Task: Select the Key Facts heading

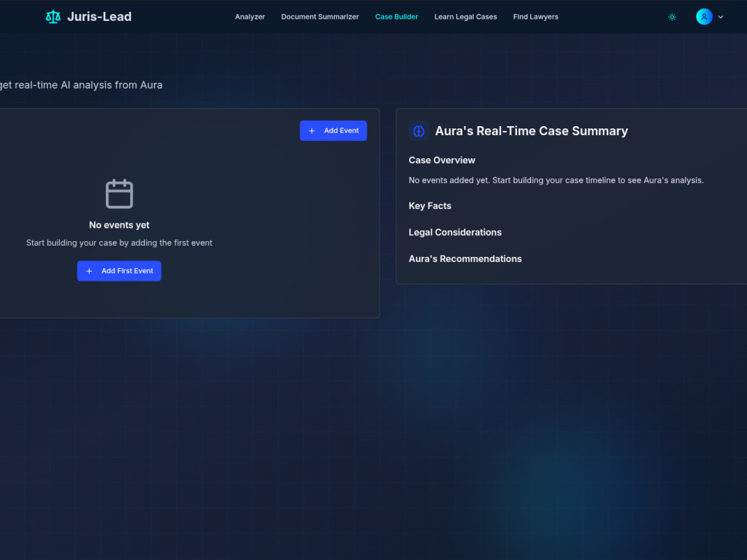Action: pyautogui.click(x=430, y=206)
